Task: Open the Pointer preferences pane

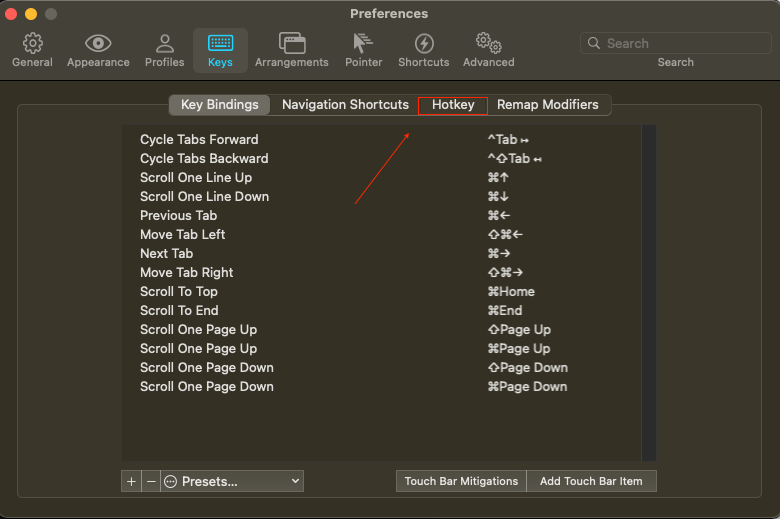Action: 364,50
